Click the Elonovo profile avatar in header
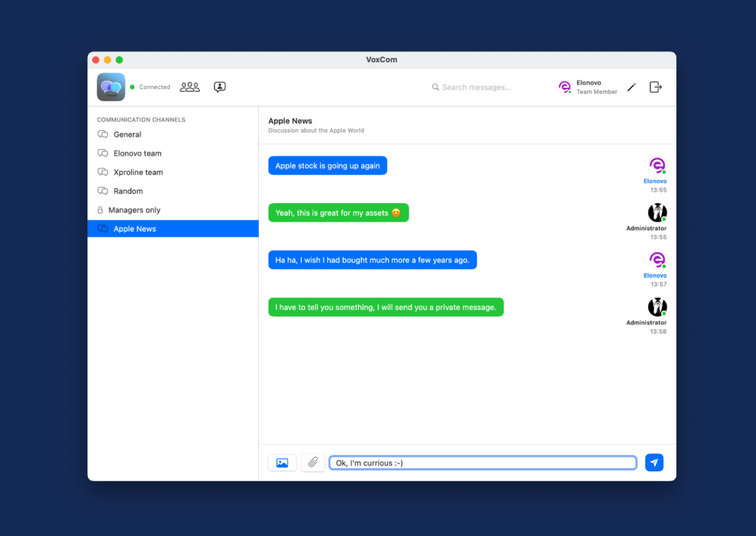Screen dimensions: 756x536 click(564, 87)
